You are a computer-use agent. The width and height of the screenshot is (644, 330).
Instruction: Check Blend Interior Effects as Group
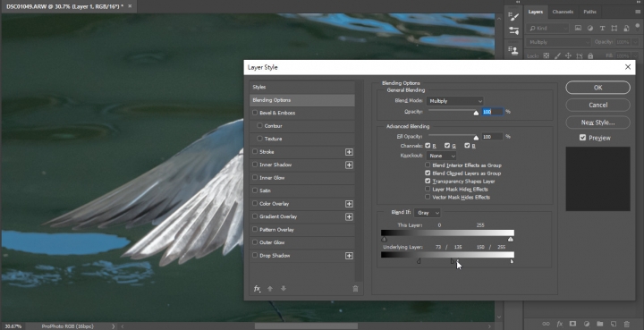point(428,165)
